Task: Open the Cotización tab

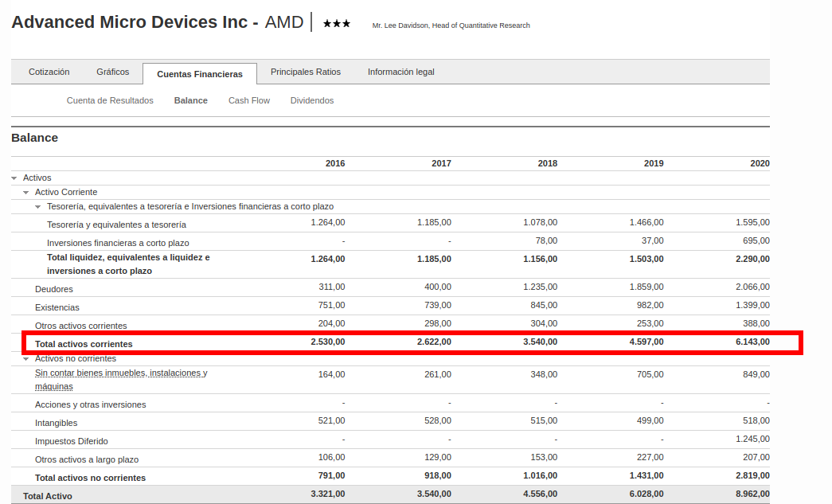Action: 49,72
